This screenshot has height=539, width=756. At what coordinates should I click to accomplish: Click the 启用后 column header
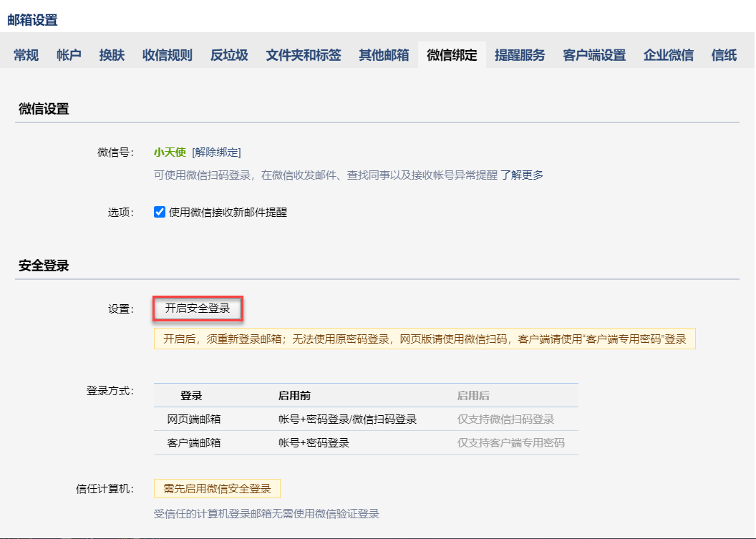(473, 396)
